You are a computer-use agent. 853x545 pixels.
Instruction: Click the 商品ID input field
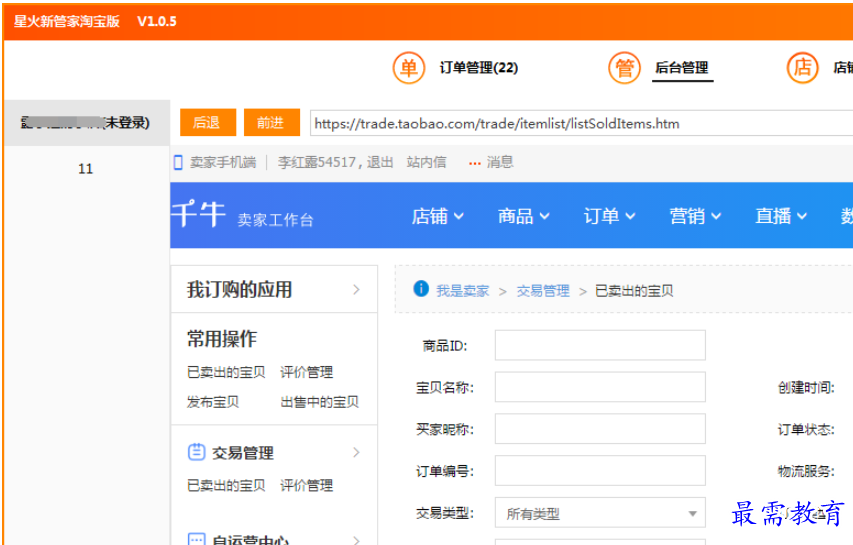600,345
